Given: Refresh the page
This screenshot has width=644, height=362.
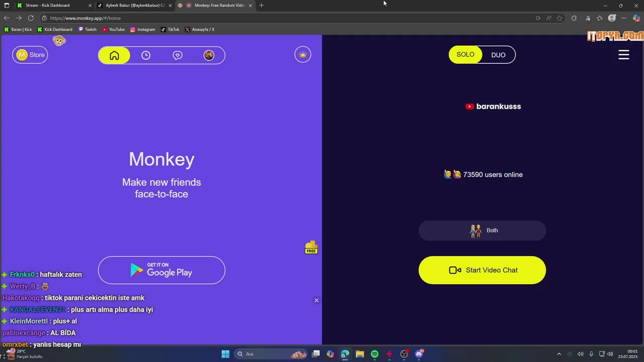Looking at the screenshot, I should tap(31, 18).
